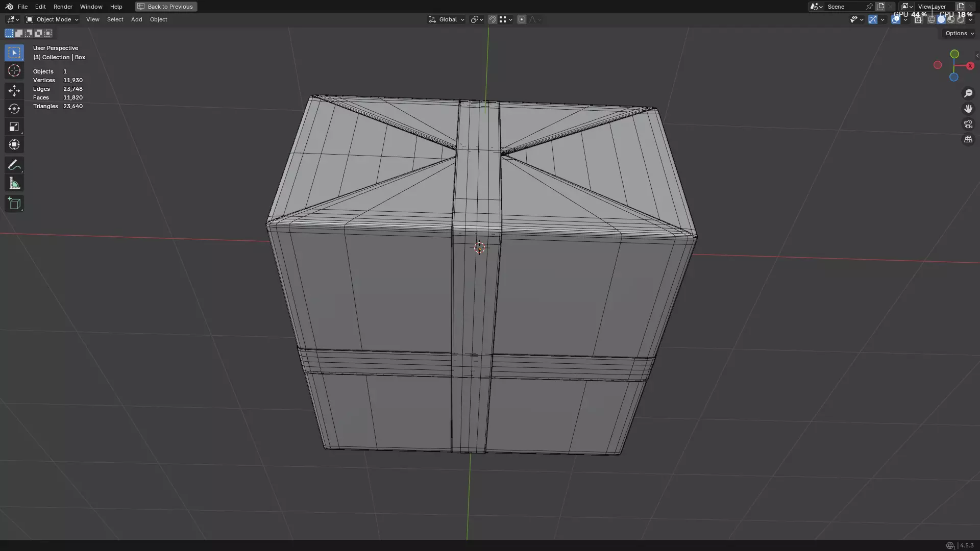Screen dimensions: 980x551
Task: Toggle proportional editing
Action: [521, 19]
